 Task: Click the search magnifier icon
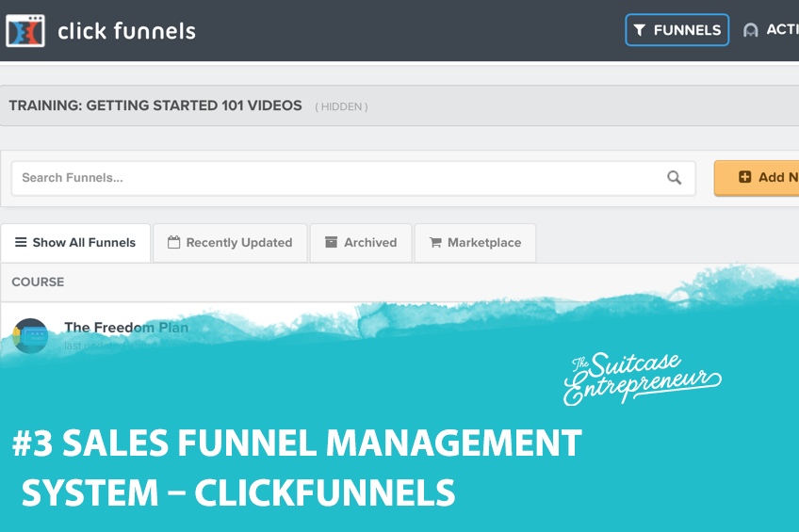point(675,178)
